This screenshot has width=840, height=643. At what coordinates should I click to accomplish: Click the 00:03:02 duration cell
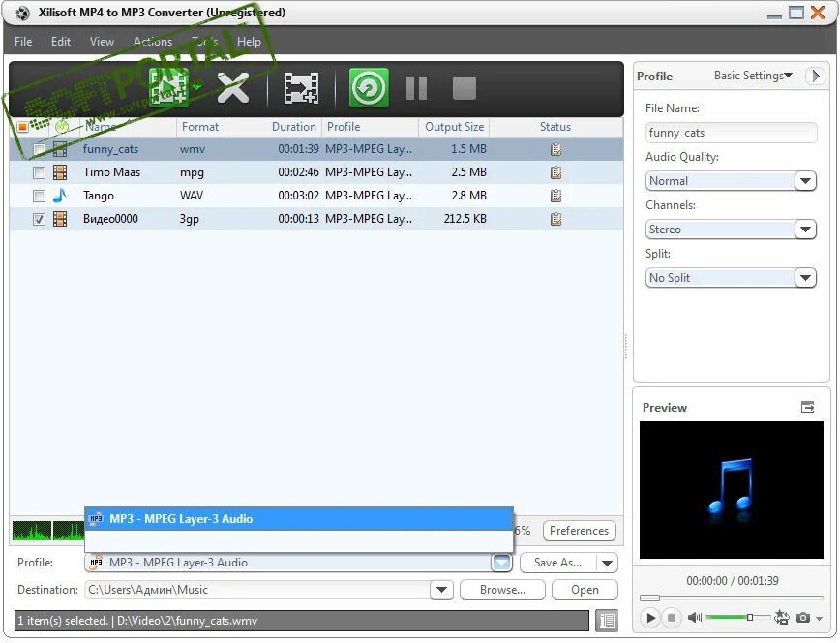298,196
